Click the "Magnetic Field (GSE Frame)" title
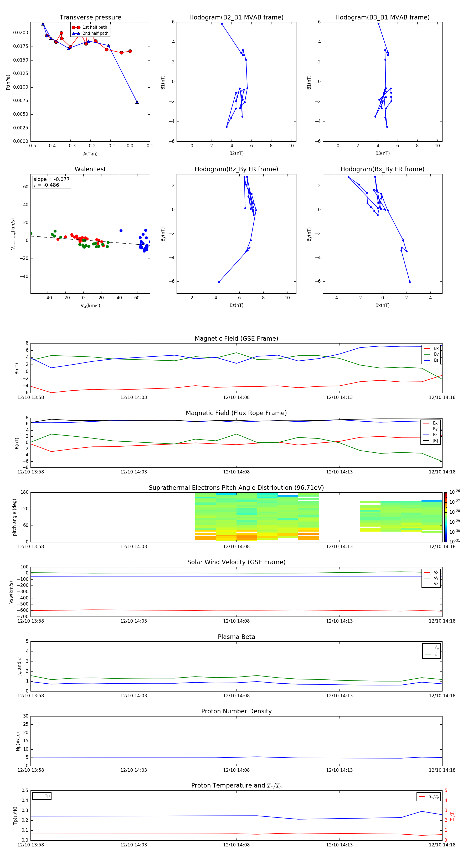 point(236,339)
